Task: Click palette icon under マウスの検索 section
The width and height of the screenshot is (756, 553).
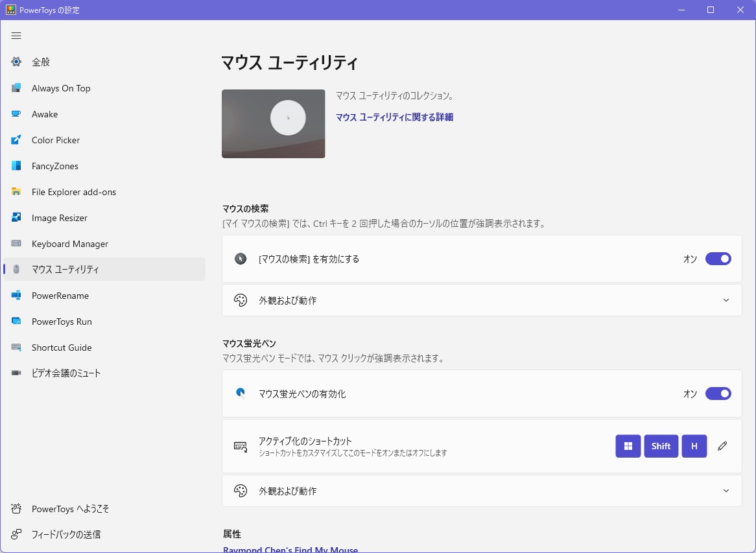Action: 240,300
